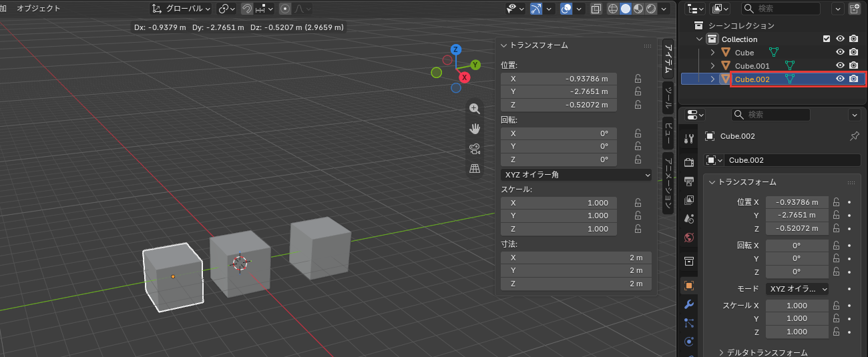868x357 pixels.
Task: Open the Render properties tab icon
Action: click(689, 162)
